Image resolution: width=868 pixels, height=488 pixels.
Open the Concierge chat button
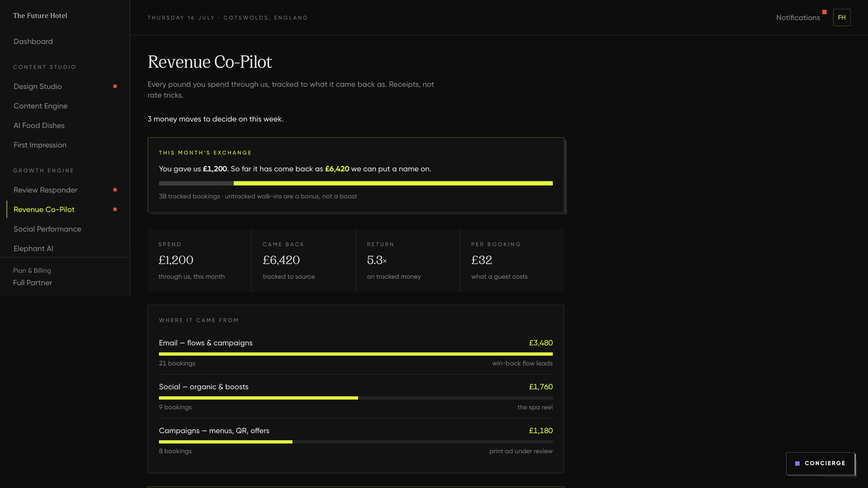[820, 463]
